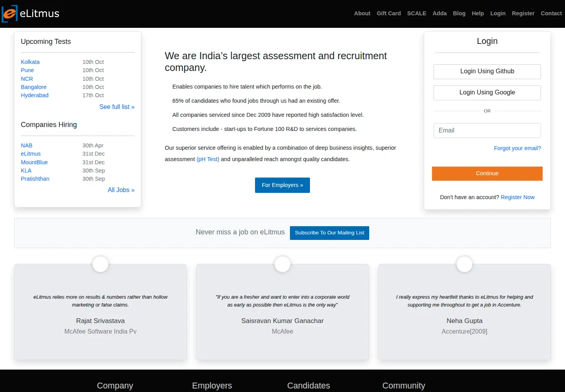The width and height of the screenshot is (565, 392).
Task: Go to Gift Card page
Action: click(389, 13)
